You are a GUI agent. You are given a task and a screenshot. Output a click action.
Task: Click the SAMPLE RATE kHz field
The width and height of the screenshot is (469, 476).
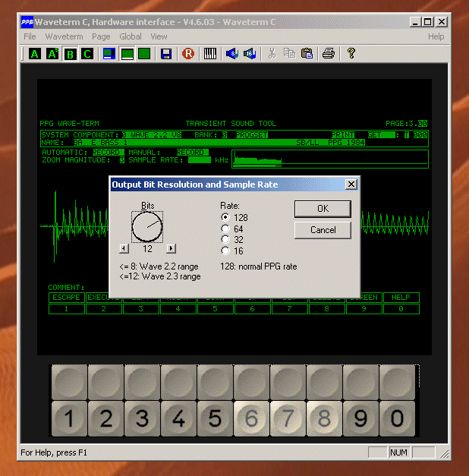200,160
